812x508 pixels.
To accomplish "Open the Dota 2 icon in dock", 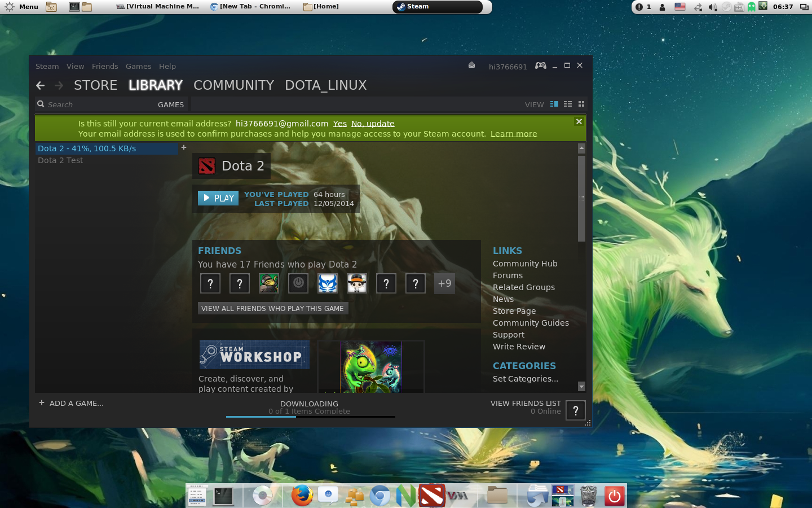I will (x=432, y=496).
